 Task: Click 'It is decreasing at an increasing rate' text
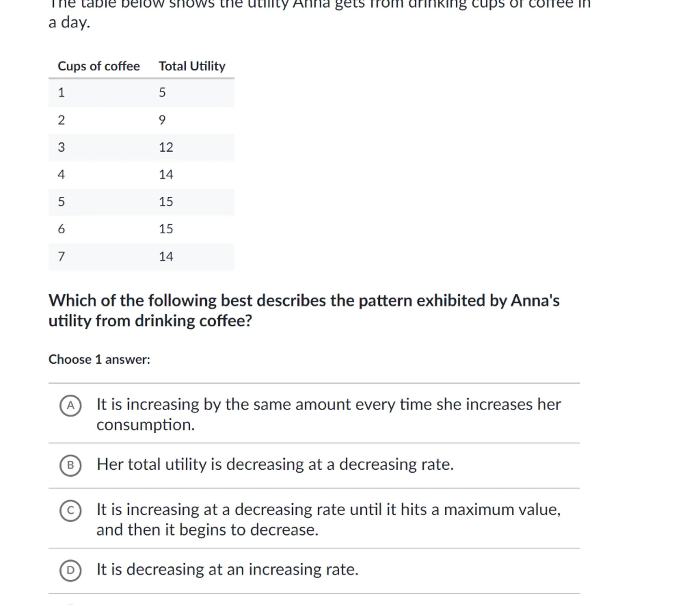pos(227,569)
